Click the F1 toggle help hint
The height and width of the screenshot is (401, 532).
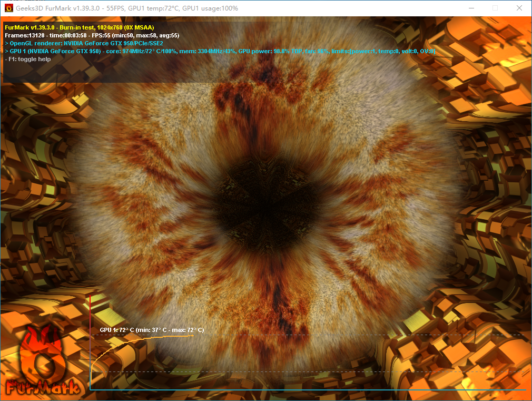point(28,59)
